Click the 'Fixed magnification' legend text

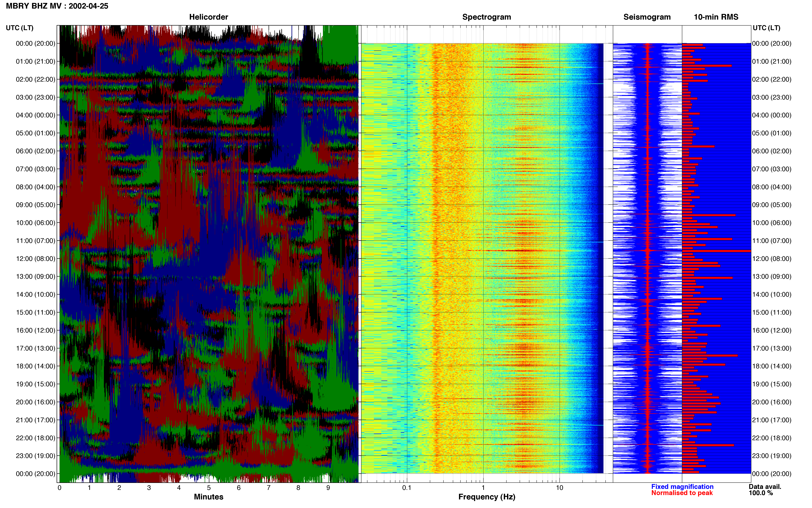click(682, 486)
